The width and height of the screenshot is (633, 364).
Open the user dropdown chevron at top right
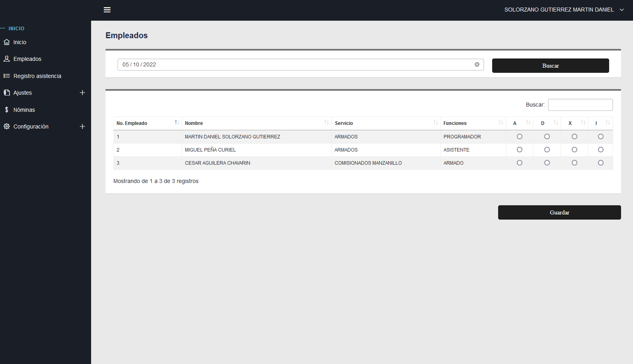click(x=622, y=10)
